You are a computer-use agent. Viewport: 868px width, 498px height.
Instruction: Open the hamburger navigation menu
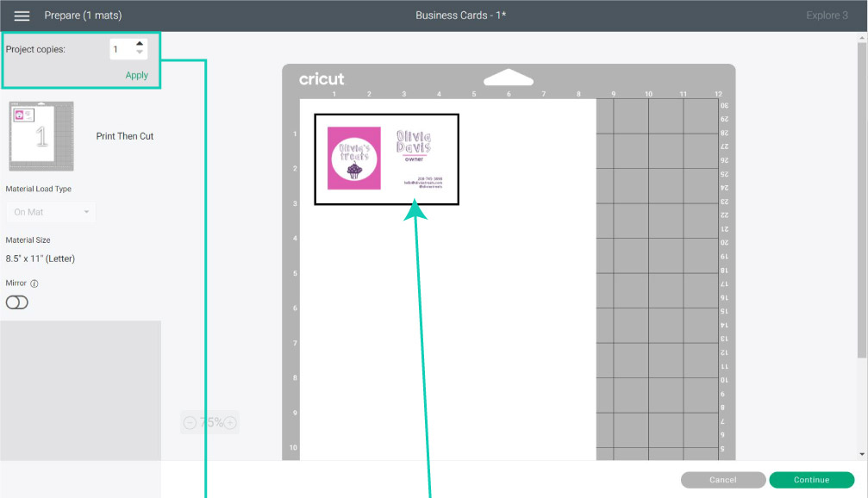coord(21,15)
